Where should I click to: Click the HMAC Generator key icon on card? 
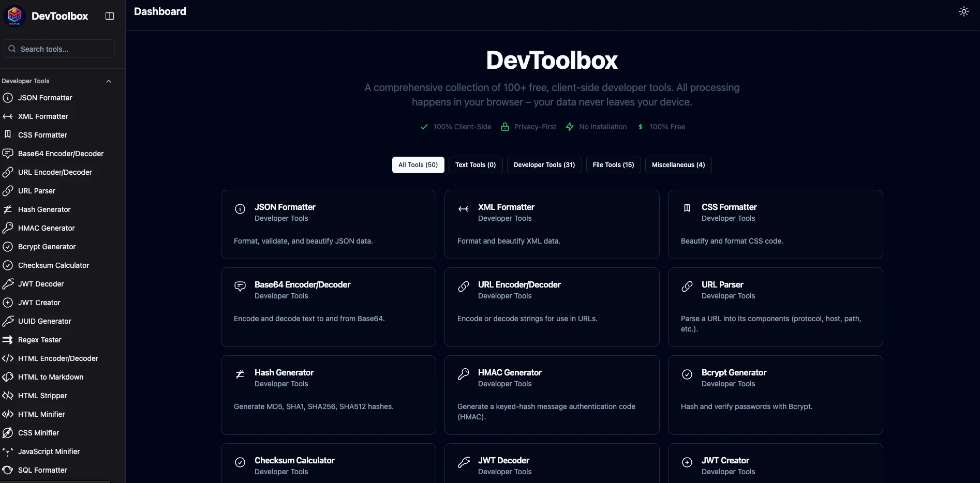pyautogui.click(x=464, y=374)
